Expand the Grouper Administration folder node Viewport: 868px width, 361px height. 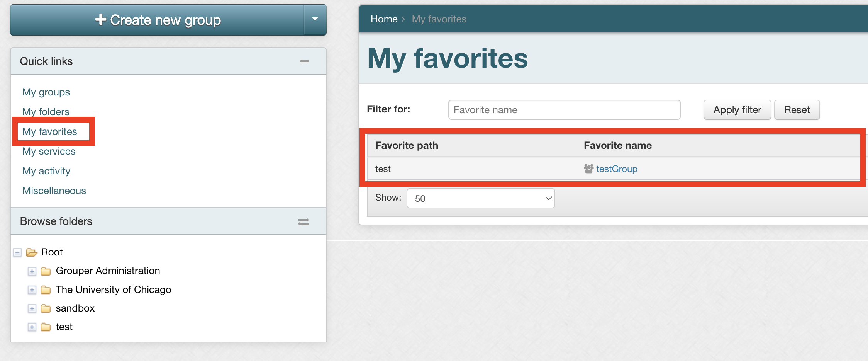(x=32, y=271)
